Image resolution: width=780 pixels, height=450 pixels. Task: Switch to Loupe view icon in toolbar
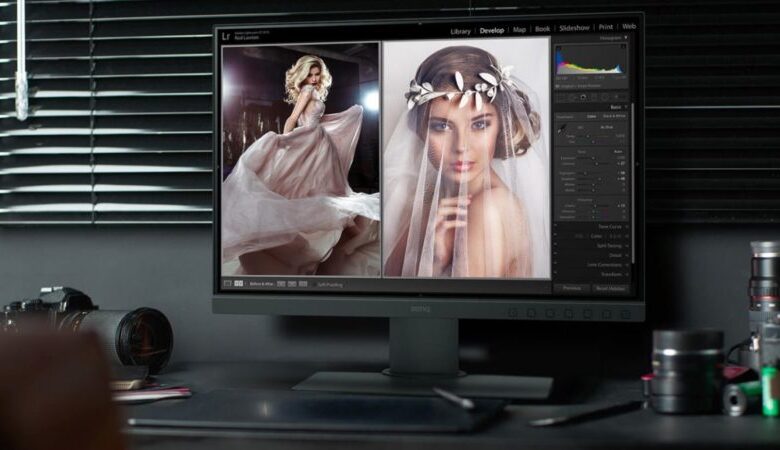click(x=227, y=284)
